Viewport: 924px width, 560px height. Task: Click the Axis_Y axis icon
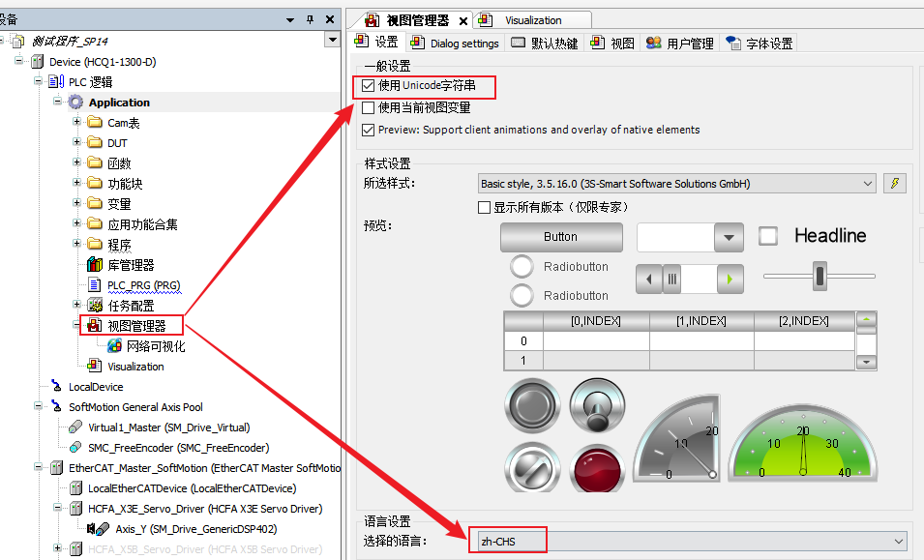[98, 529]
